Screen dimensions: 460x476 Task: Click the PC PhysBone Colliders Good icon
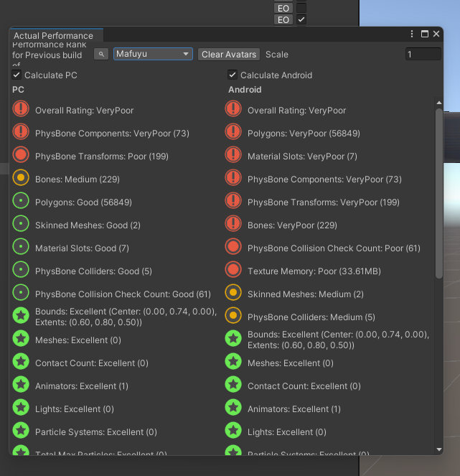(x=21, y=269)
